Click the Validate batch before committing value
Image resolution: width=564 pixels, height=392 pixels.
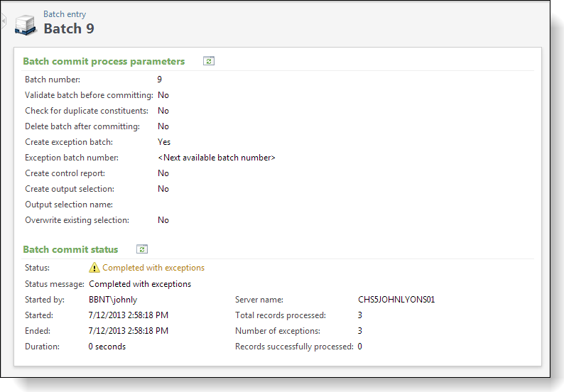point(163,95)
